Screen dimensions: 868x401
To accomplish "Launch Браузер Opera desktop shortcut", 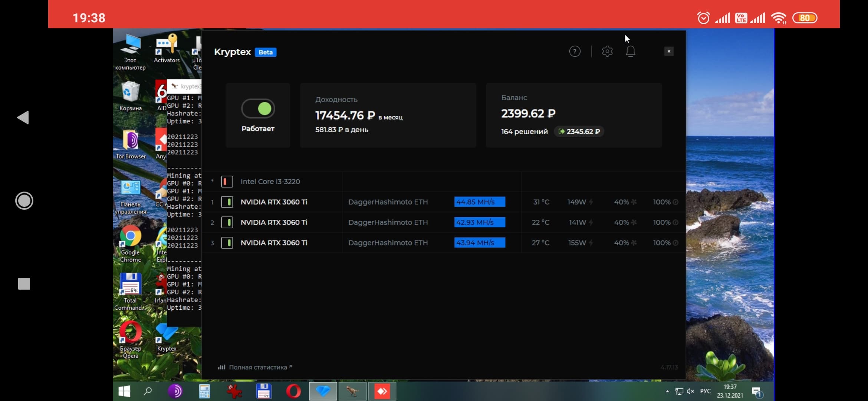I will click(131, 340).
